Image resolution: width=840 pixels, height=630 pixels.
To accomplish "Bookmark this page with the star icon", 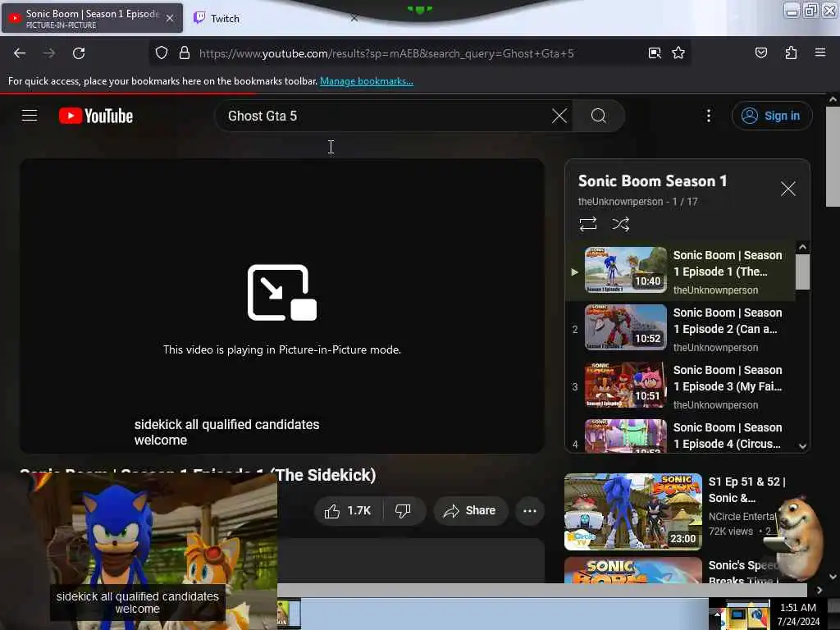I will [678, 53].
